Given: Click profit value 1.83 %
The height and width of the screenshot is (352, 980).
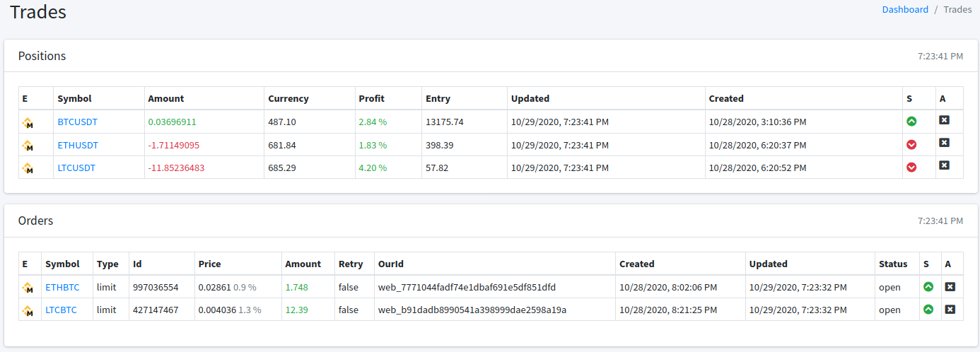Looking at the screenshot, I should coord(373,145).
